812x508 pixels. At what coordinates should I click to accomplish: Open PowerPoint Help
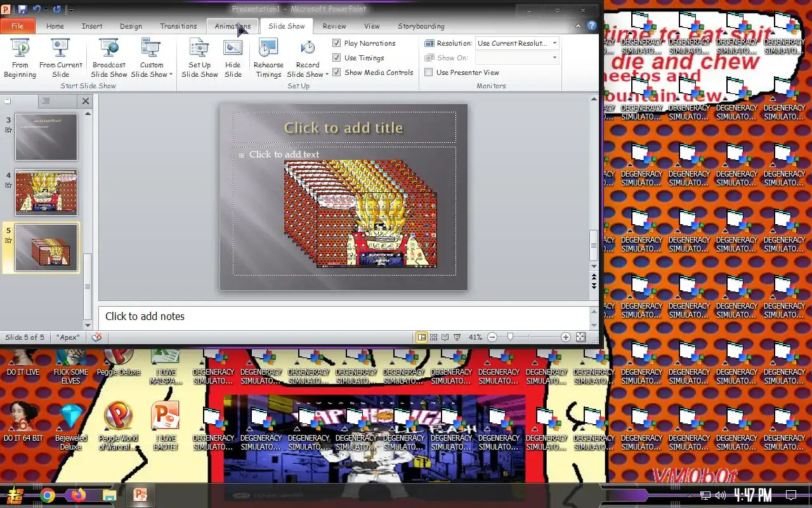[x=591, y=26]
